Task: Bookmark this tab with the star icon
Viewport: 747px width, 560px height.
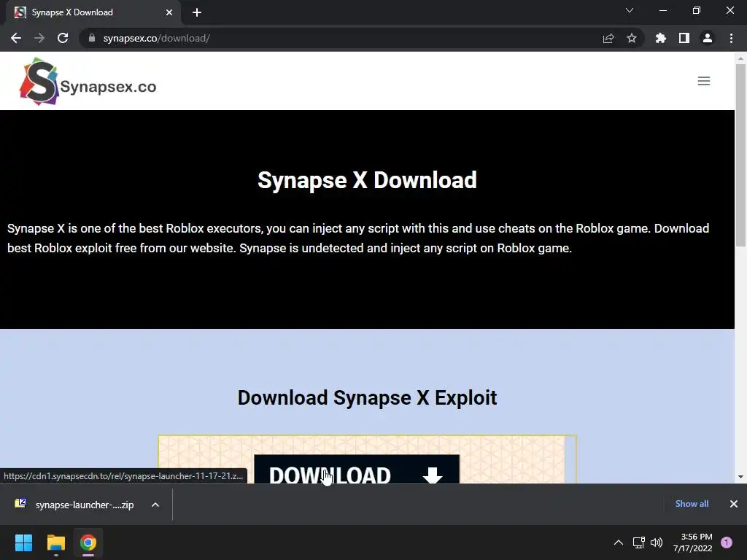Action: click(632, 38)
